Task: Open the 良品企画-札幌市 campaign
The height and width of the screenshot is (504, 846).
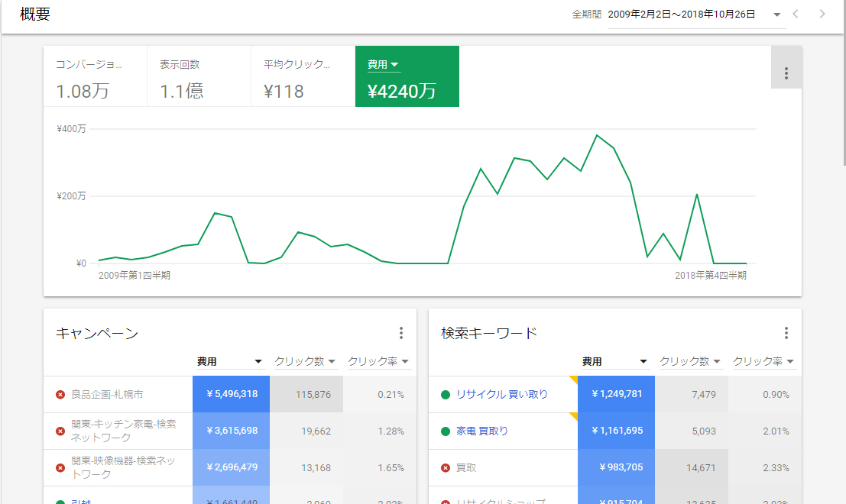Action: click(x=107, y=395)
